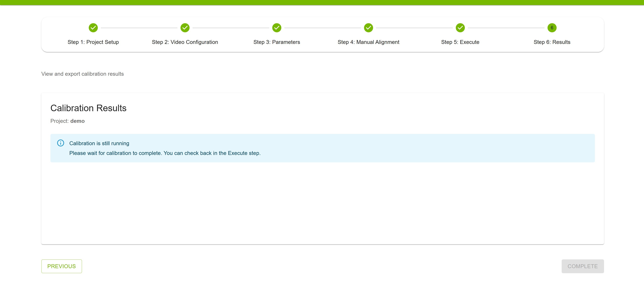644x306 pixels.
Task: Click the Calibration Results heading
Action: click(88, 108)
